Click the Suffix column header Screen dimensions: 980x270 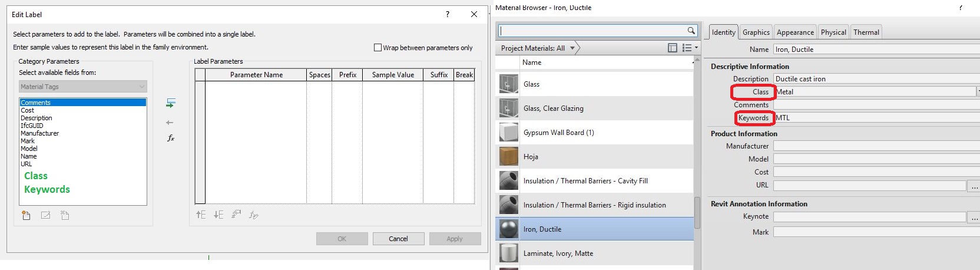pos(439,75)
